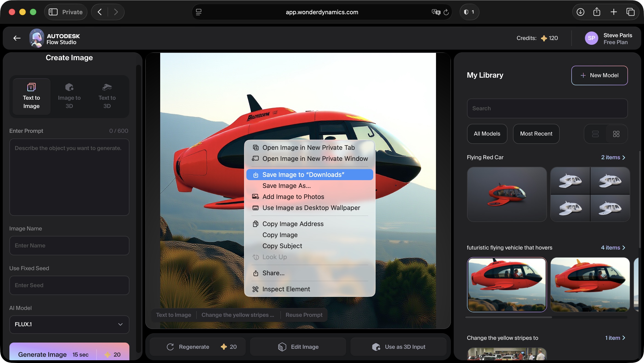This screenshot has width=644, height=363.
Task: Expand Flying Red Car 2 items
Action: pyautogui.click(x=613, y=157)
